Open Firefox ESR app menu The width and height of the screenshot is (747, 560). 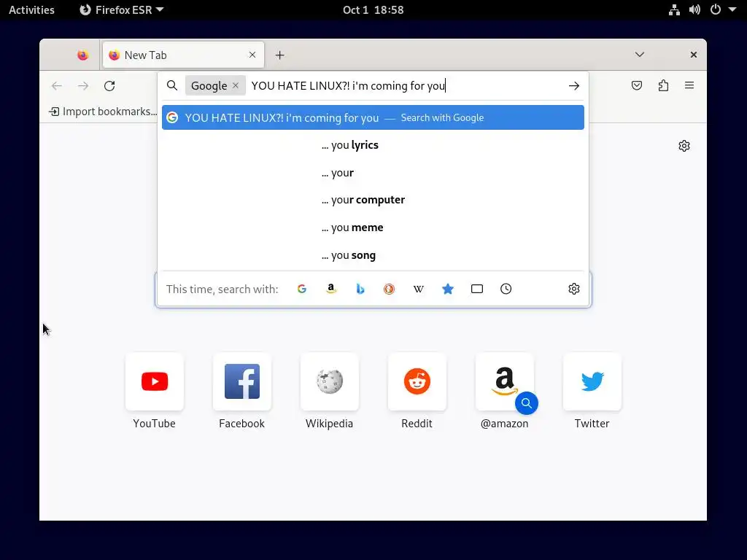tap(122, 10)
